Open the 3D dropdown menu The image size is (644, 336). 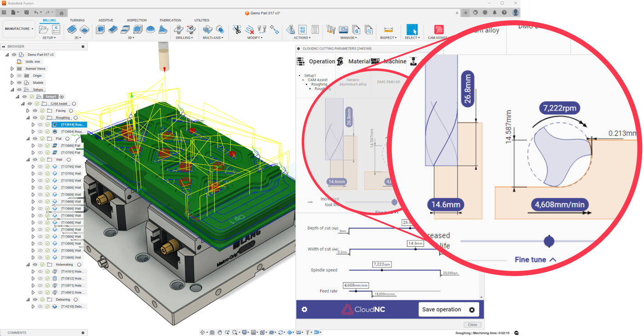tap(131, 38)
